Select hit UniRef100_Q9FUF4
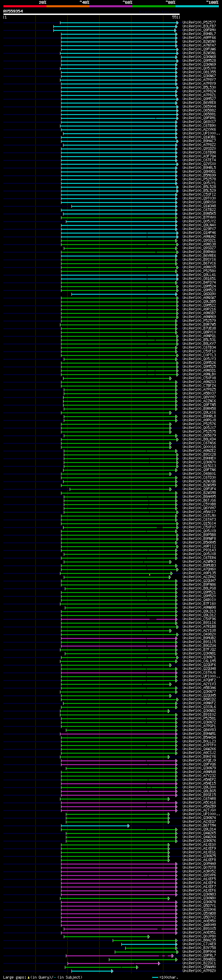Viewport: 222px width, 980px height. click(x=199, y=489)
